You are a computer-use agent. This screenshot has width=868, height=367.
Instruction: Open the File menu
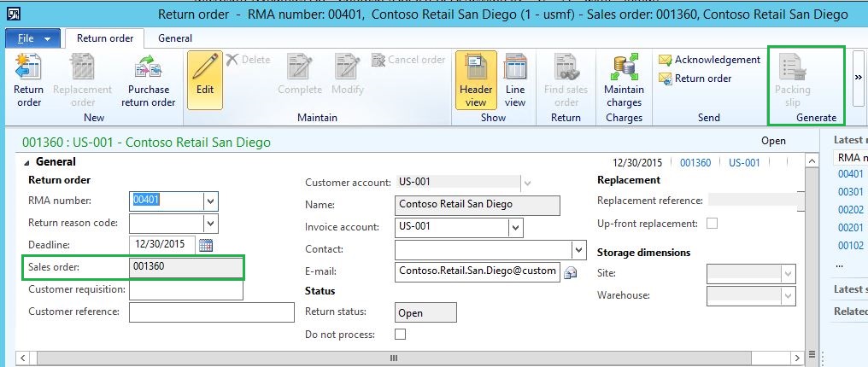(x=34, y=38)
